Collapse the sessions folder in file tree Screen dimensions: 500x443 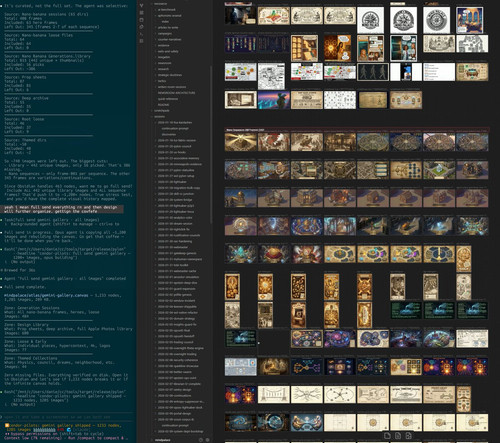pyautogui.click(x=159, y=117)
